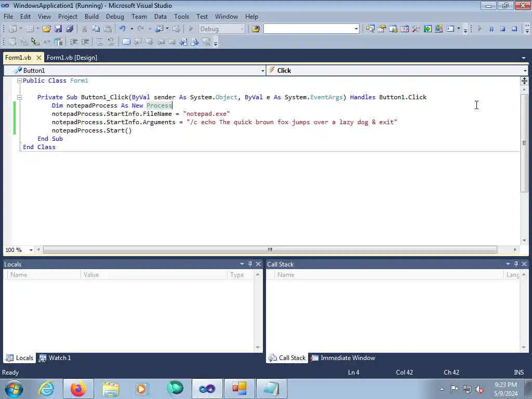Show the active documents list dropdown
532x399 pixels.
point(524,58)
